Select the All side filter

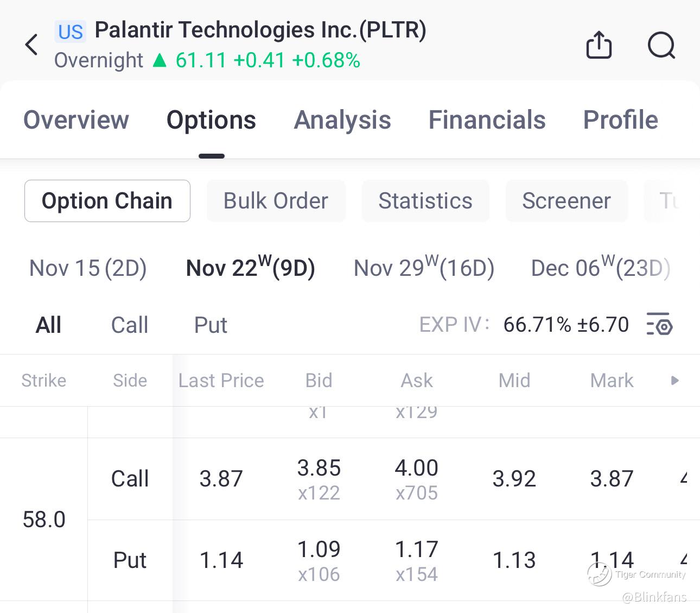(x=48, y=325)
